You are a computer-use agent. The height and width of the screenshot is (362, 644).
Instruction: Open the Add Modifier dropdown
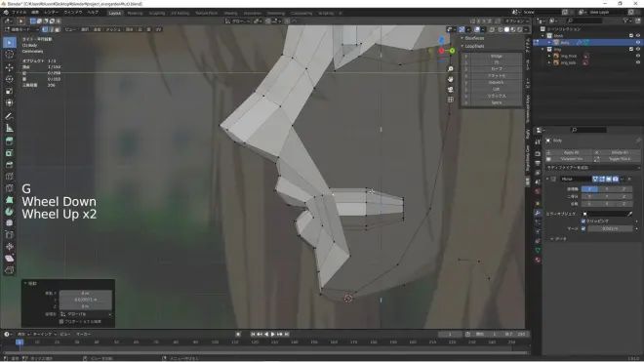593,168
